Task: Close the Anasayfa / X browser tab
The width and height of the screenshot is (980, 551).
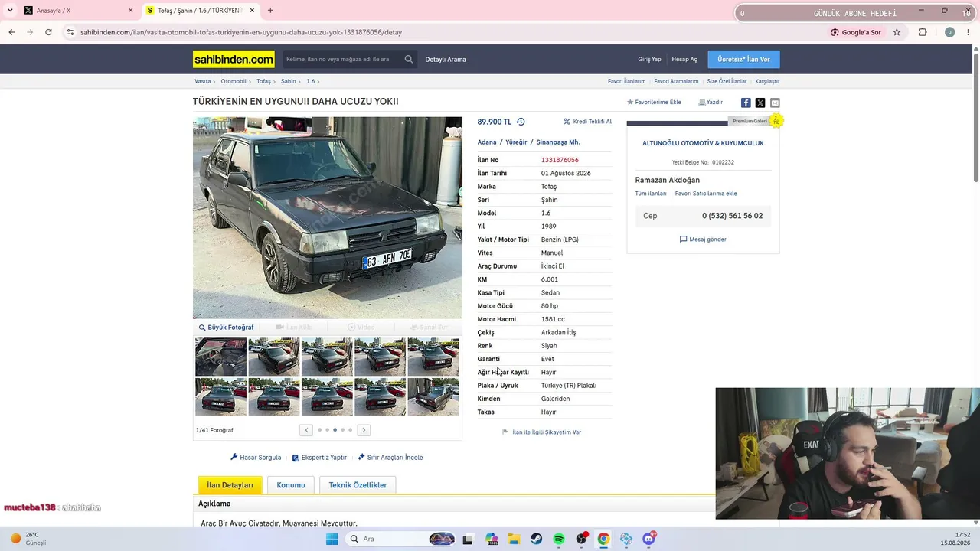Action: pyautogui.click(x=130, y=11)
